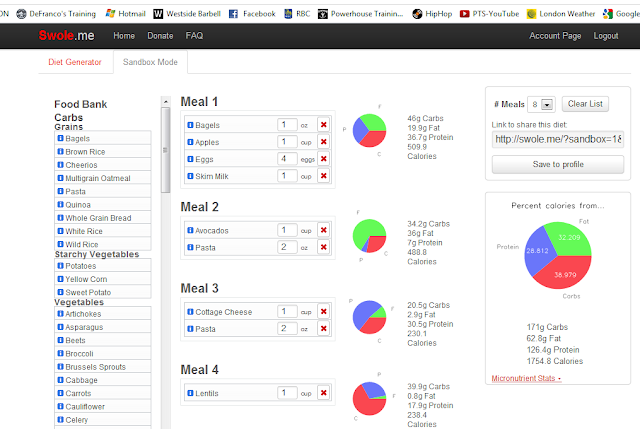The width and height of the screenshot is (640, 429).
Task: Select Artichokes in Food Bank
Action: pos(103,314)
